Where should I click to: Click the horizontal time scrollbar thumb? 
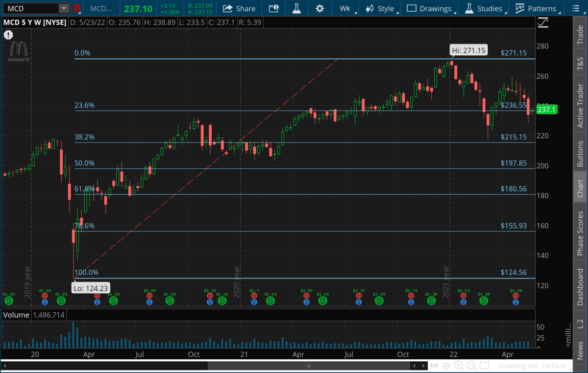point(309,366)
